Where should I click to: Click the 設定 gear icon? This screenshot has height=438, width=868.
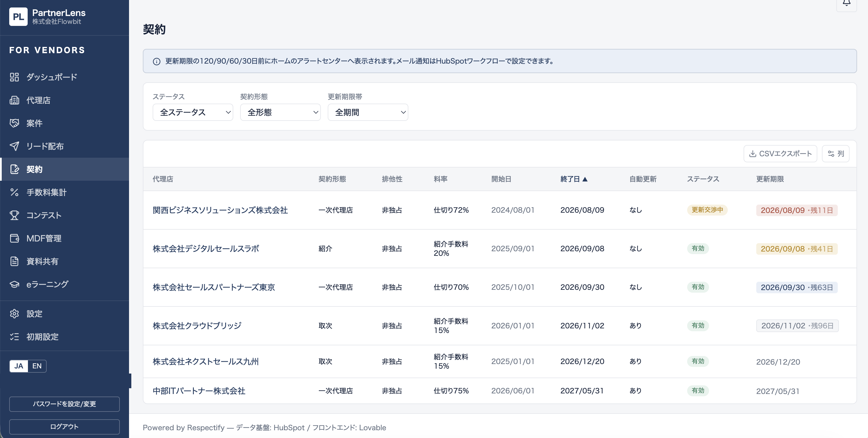coord(14,314)
